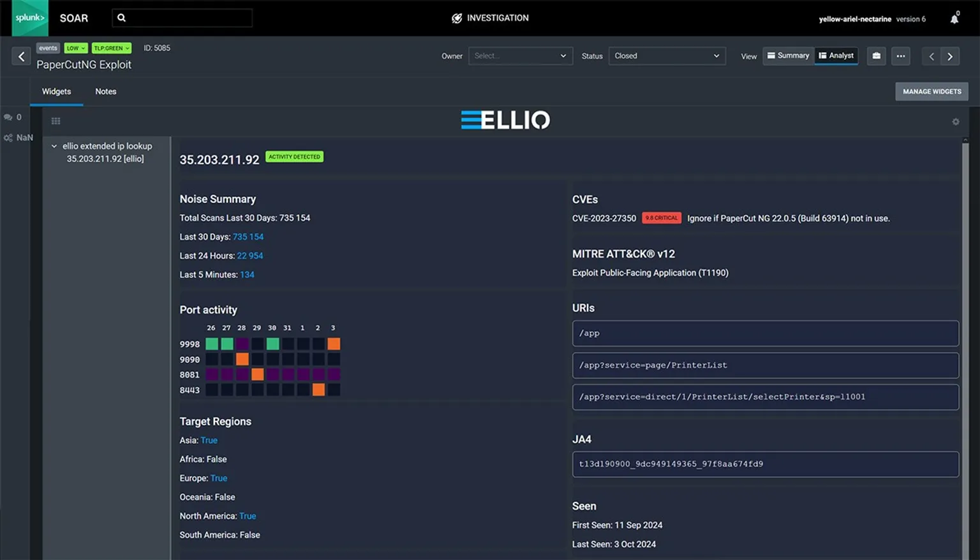
Task: Open comments using the speech bubble sidebar icon
Action: (x=8, y=117)
